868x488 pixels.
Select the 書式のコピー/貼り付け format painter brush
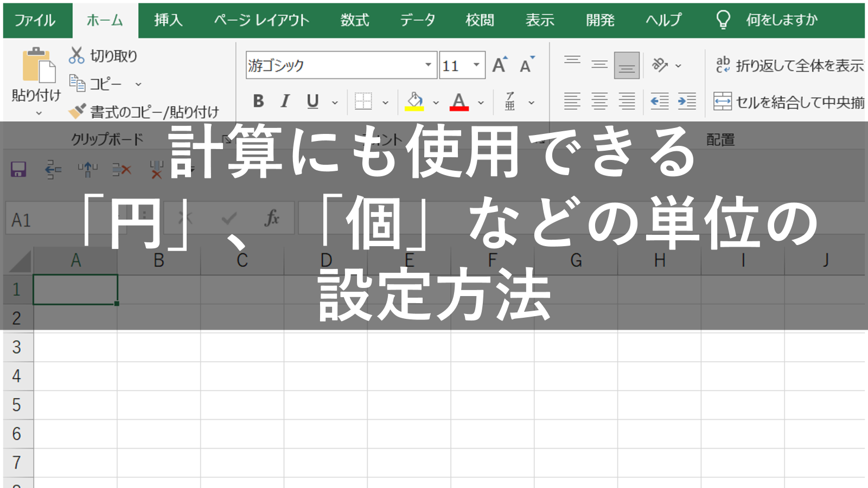77,111
